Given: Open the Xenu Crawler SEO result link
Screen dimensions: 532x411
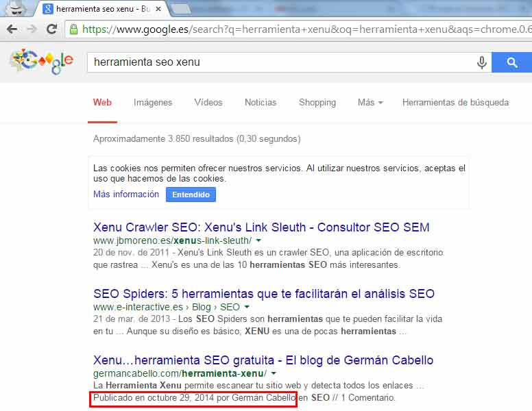Looking at the screenshot, I should pyautogui.click(x=261, y=227).
